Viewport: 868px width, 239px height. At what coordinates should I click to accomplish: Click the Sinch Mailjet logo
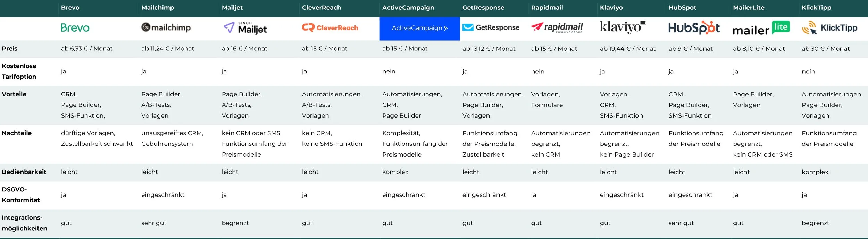(245, 28)
